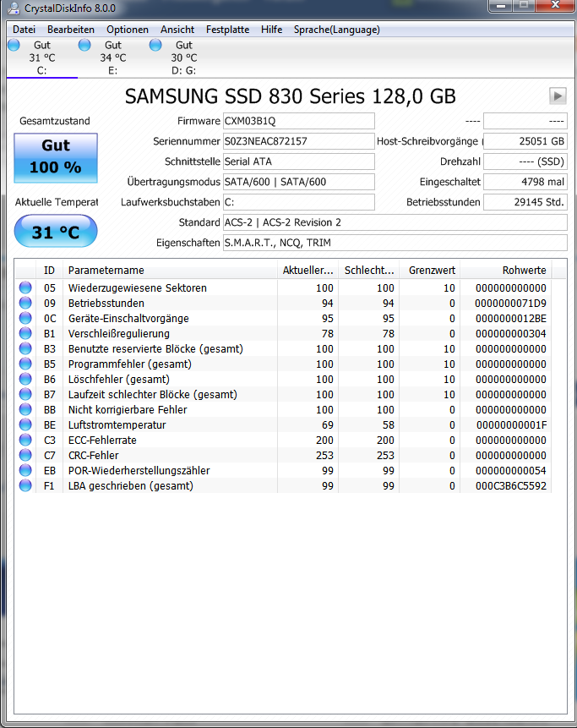This screenshot has width=577, height=728.
Task: Open the Festplatte menu
Action: [228, 30]
